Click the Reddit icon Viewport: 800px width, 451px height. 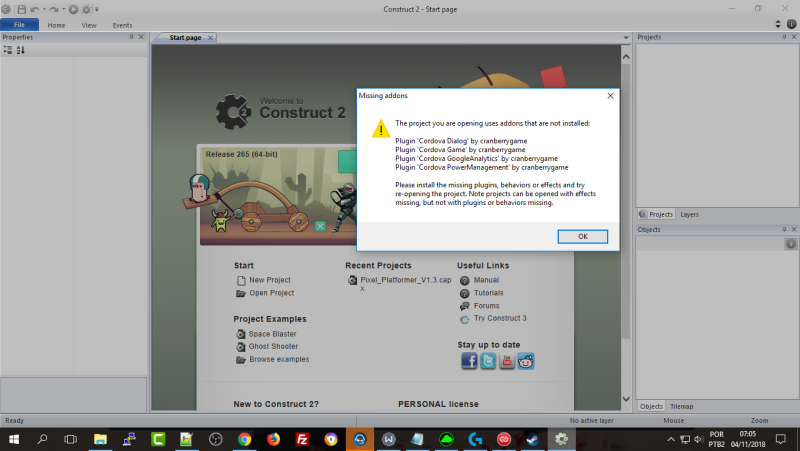[526, 361]
